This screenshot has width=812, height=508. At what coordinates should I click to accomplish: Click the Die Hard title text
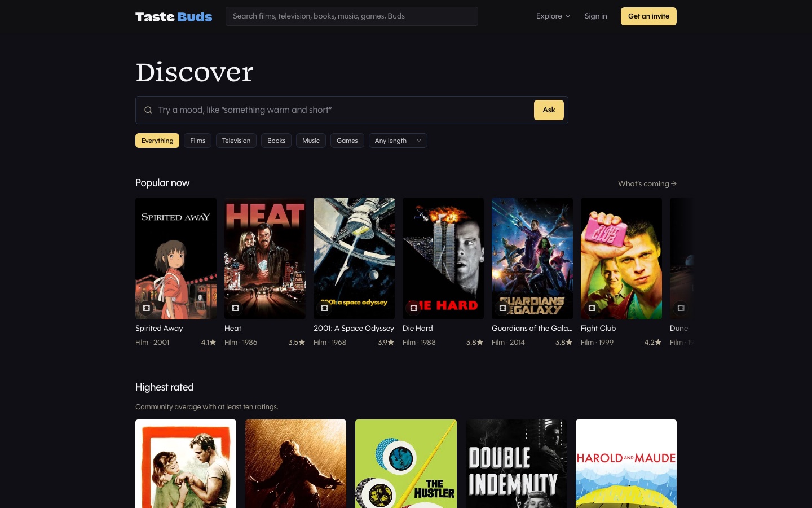point(418,328)
